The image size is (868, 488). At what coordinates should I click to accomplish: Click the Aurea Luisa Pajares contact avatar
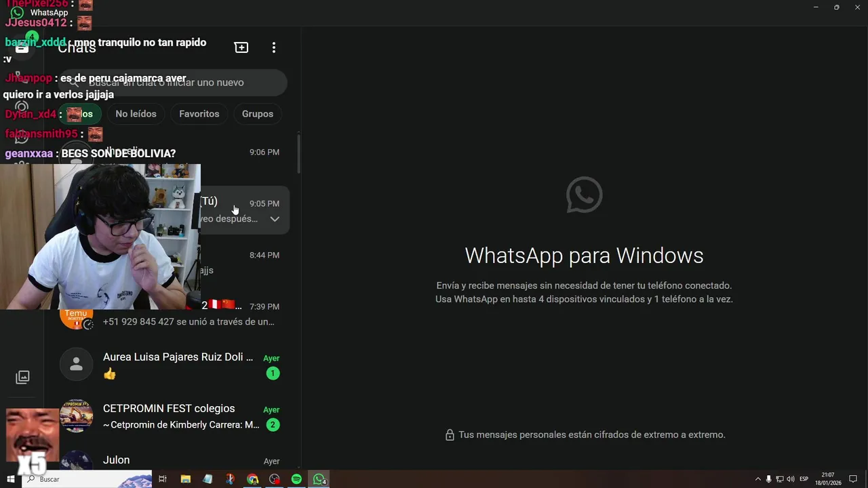point(76,365)
